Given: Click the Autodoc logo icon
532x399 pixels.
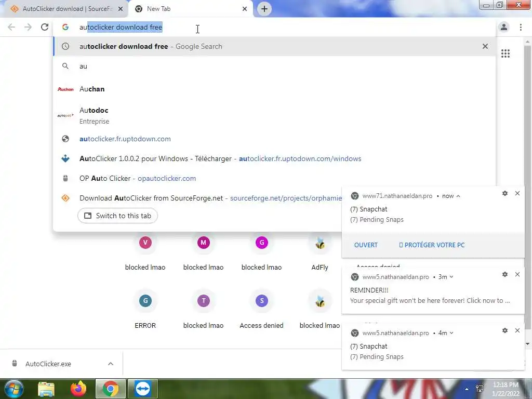Looking at the screenshot, I should (65, 115).
